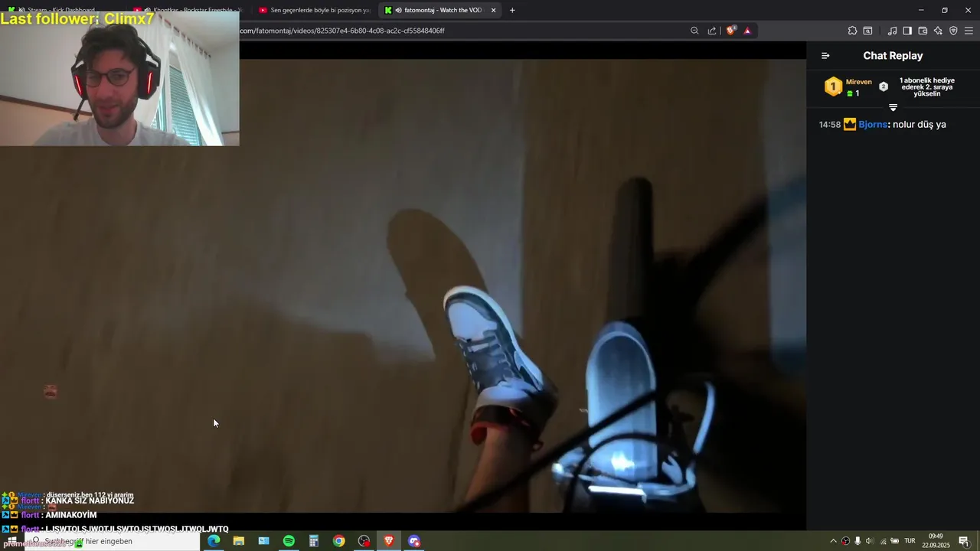Open Brave Rewards triangle icon
The height and width of the screenshot is (551, 980).
pyautogui.click(x=747, y=31)
